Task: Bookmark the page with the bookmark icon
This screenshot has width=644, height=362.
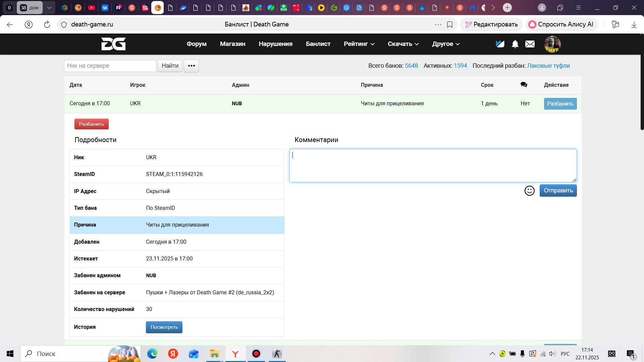Action: coord(450,24)
